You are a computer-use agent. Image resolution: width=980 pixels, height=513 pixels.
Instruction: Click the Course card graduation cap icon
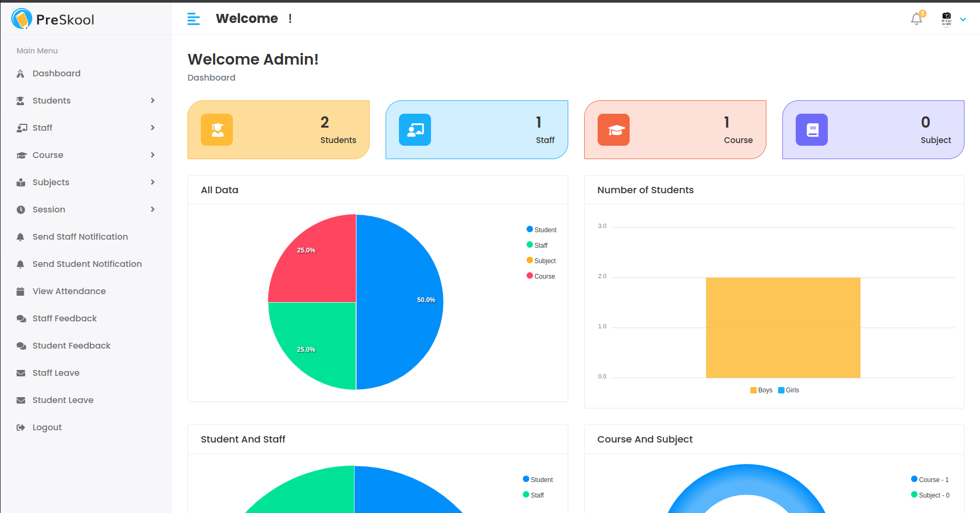613,129
